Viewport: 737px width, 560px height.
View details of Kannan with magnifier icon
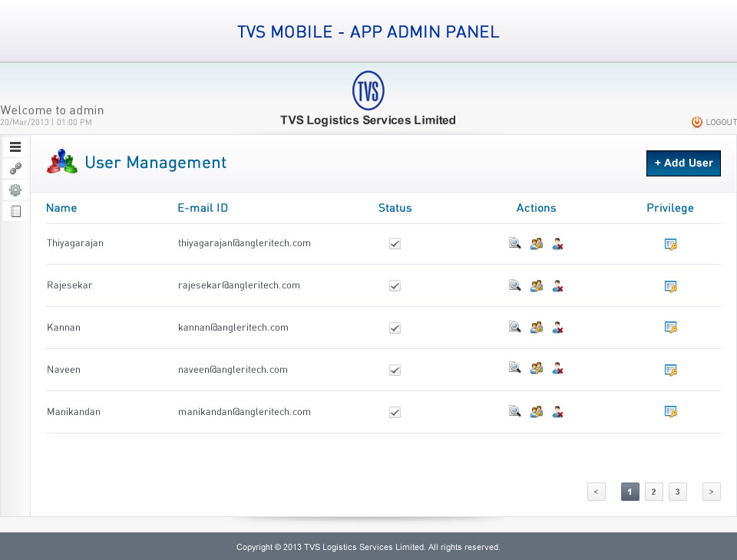click(514, 327)
